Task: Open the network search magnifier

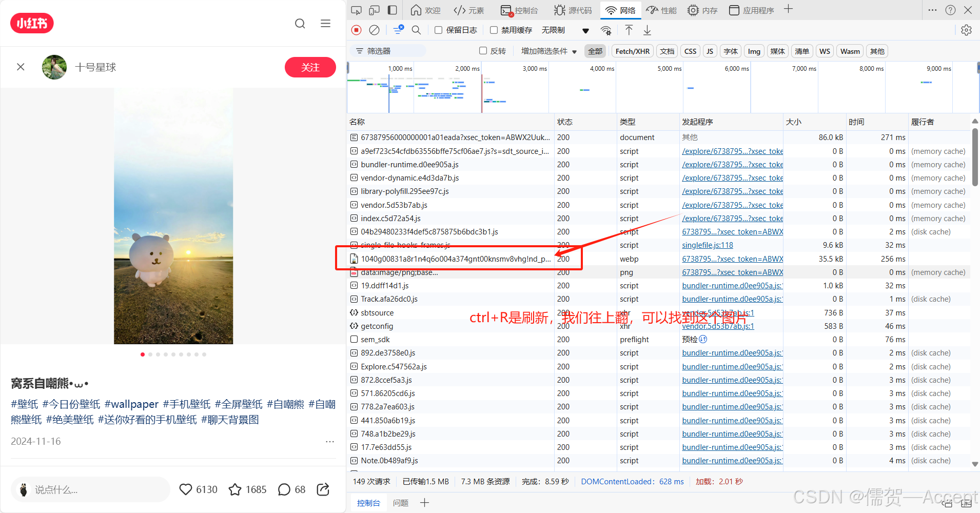Action: 416,30
